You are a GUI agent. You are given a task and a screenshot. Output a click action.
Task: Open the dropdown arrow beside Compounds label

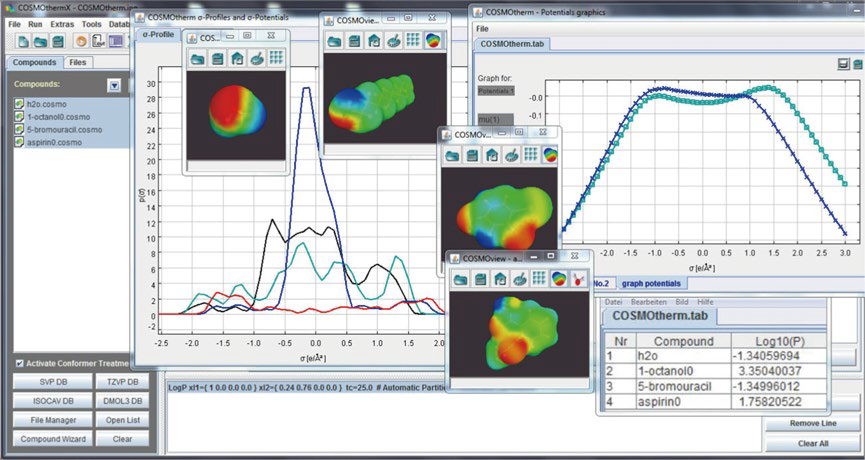[114, 85]
